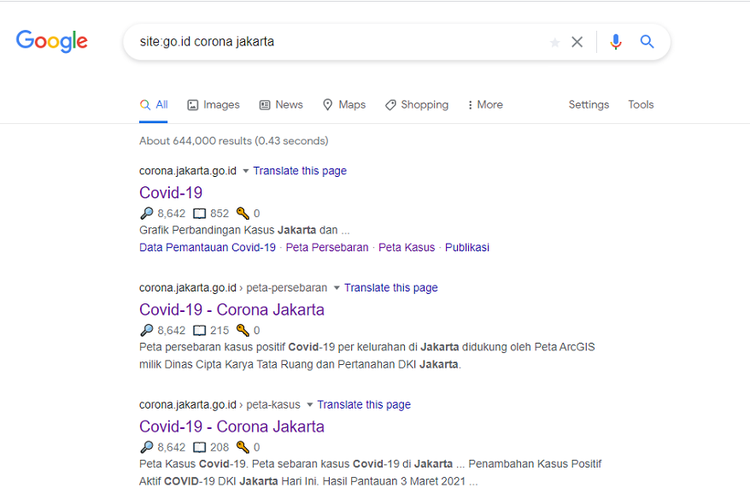Switch to the News tab
This screenshot has height=500, width=750.
tap(281, 105)
